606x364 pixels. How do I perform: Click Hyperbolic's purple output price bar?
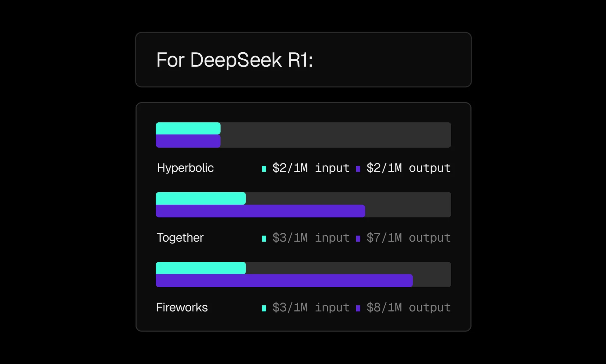click(x=188, y=141)
